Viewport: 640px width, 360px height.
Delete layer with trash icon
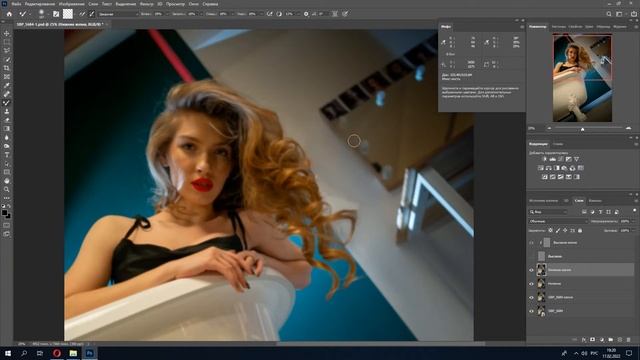pos(629,340)
